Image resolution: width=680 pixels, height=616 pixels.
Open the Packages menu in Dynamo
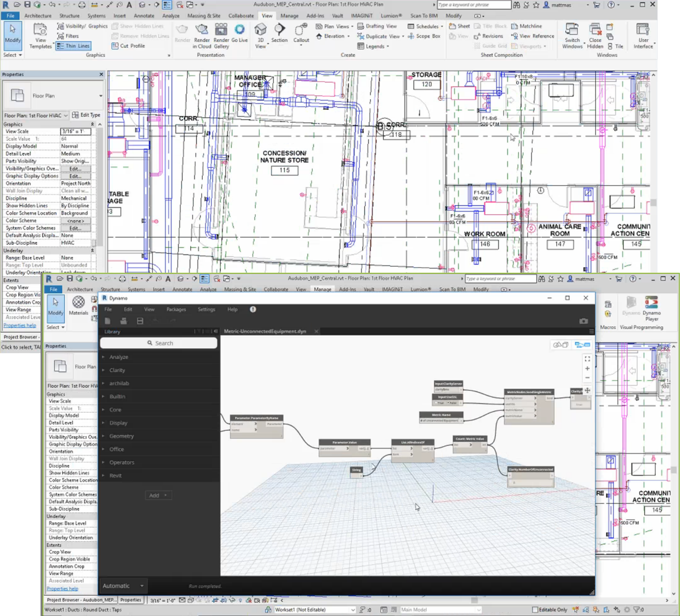[176, 309]
